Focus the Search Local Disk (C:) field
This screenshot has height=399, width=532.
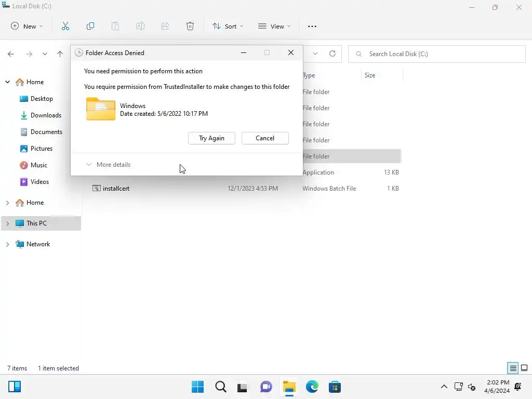437,54
